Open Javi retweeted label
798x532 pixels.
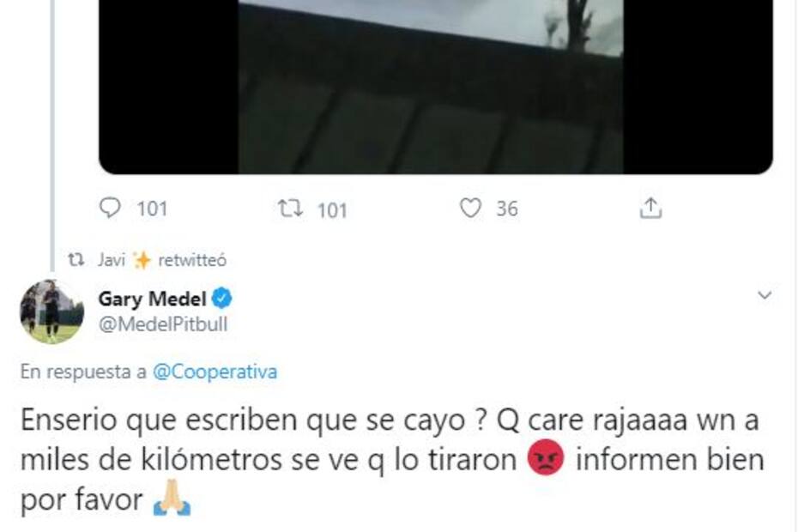(162, 260)
